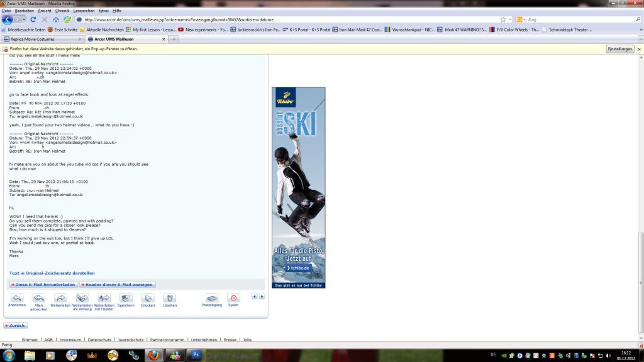Screen dimensions: 644x362
Task: Open the history dropdown next to back button
Action: (x=23, y=19)
